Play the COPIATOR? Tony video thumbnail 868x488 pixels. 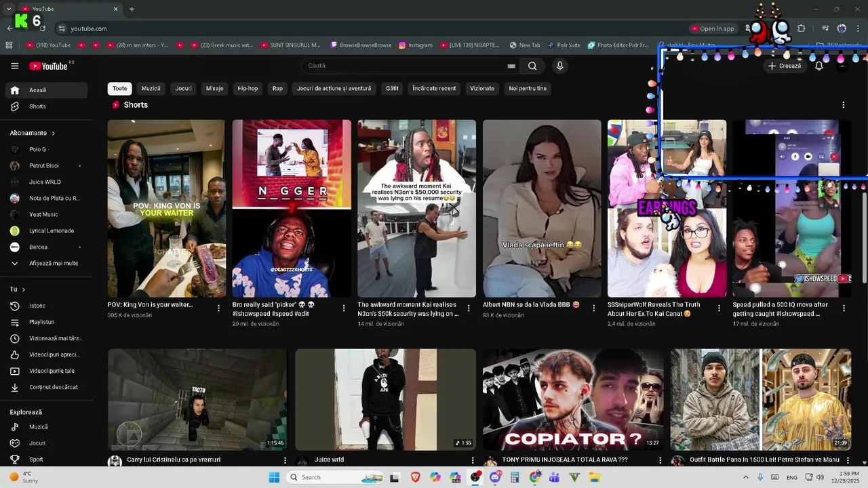[573, 400]
